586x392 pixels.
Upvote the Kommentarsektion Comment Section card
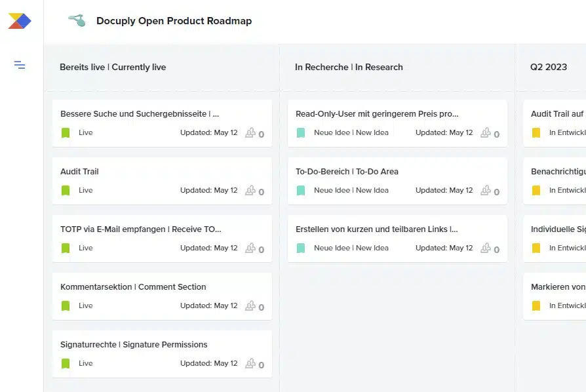point(250,305)
